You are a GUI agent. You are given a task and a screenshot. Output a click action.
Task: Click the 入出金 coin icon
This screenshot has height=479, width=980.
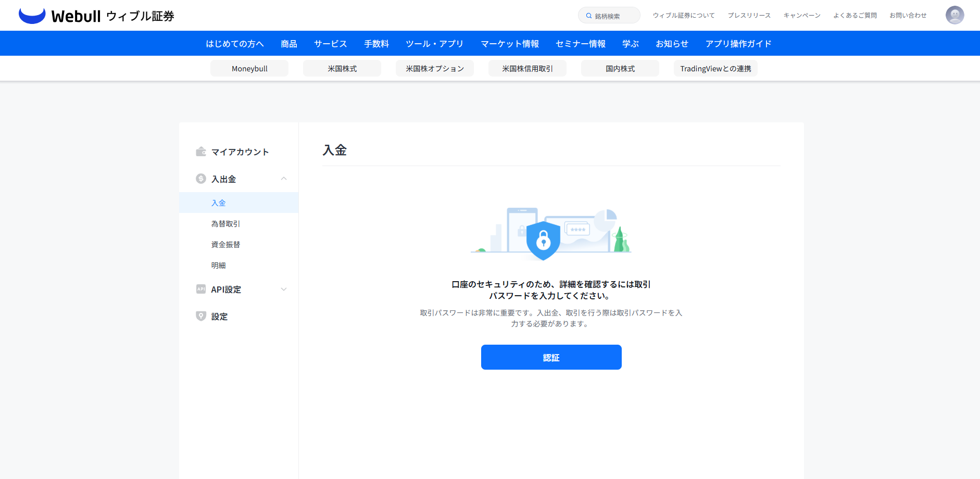[200, 179]
